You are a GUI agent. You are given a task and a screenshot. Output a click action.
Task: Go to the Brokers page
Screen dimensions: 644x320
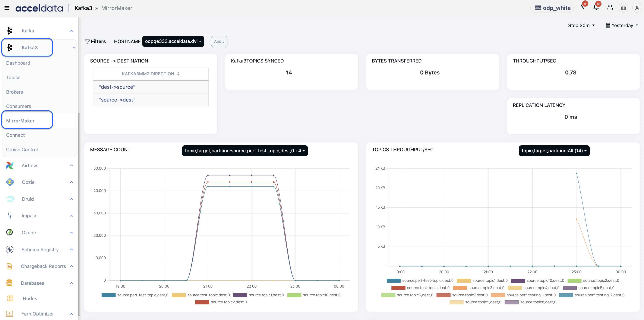(x=15, y=92)
